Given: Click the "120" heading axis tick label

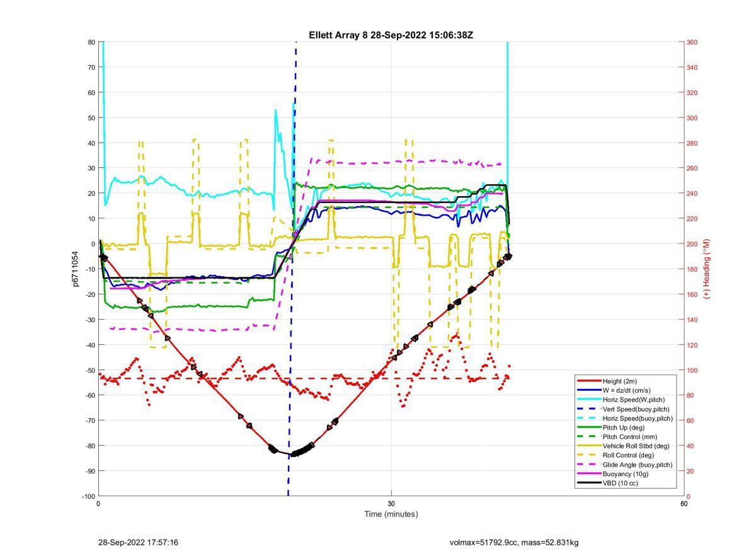Looking at the screenshot, I should tap(692, 345).
